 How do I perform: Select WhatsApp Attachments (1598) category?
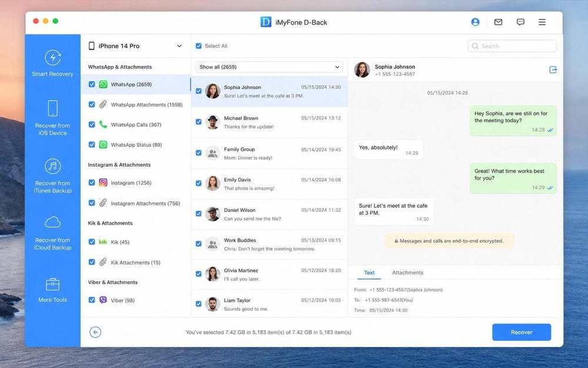tap(136, 104)
